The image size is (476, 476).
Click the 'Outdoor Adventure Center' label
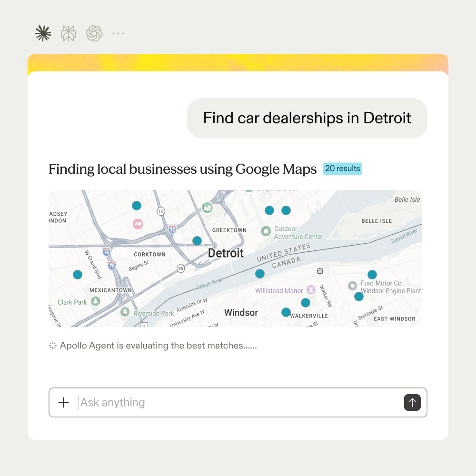[x=299, y=233]
